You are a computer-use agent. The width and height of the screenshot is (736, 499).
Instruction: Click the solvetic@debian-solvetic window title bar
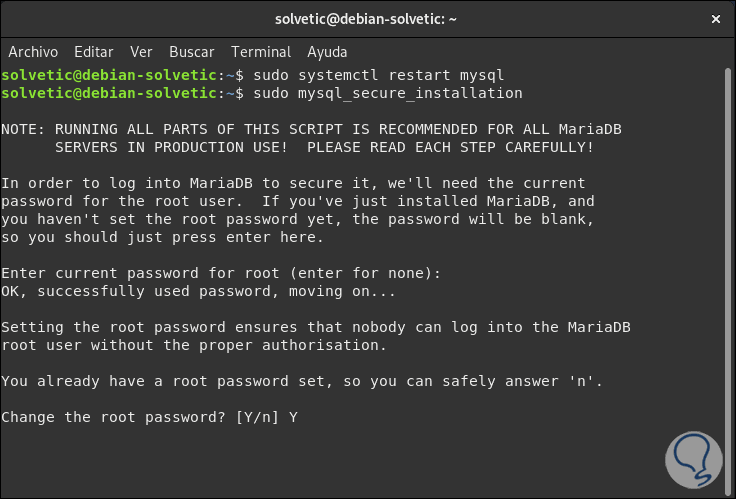(x=367, y=19)
